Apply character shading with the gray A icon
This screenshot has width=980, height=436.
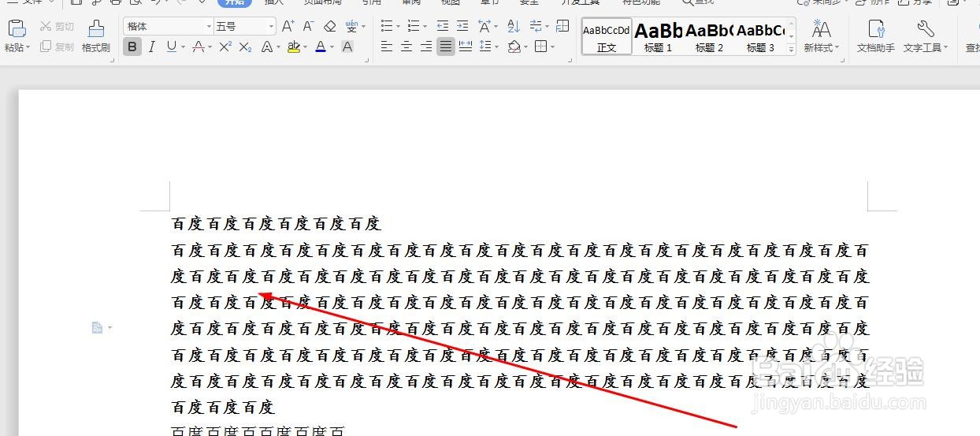coord(347,47)
